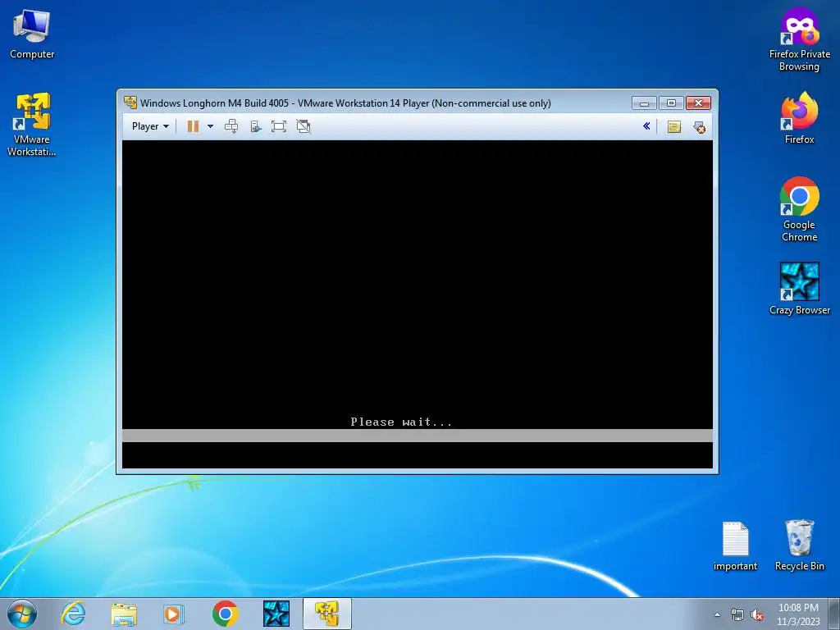Click the "Please wait..." text in the VM

point(401,422)
